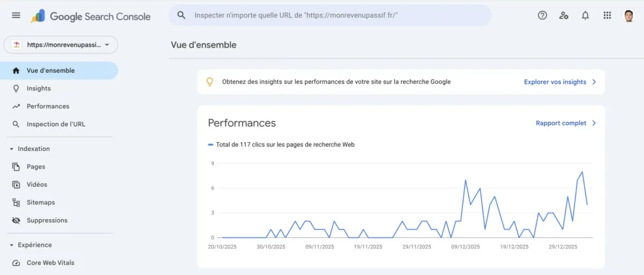This screenshot has height=275, width=644.
Task: Select Vue d'ensemble in sidebar
Action: click(50, 70)
